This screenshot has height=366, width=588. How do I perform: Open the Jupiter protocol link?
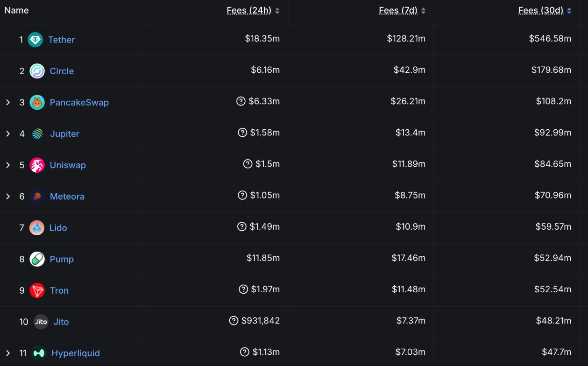64,134
